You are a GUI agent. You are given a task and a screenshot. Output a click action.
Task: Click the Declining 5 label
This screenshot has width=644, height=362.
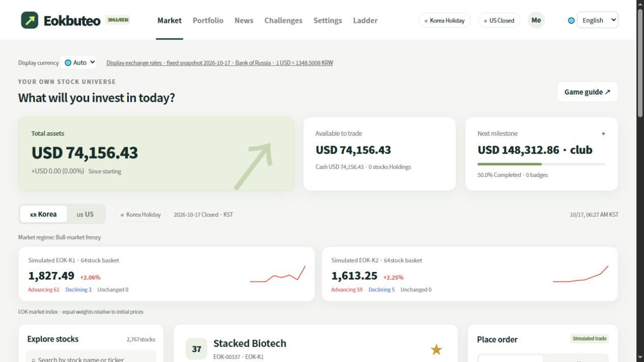point(382,290)
